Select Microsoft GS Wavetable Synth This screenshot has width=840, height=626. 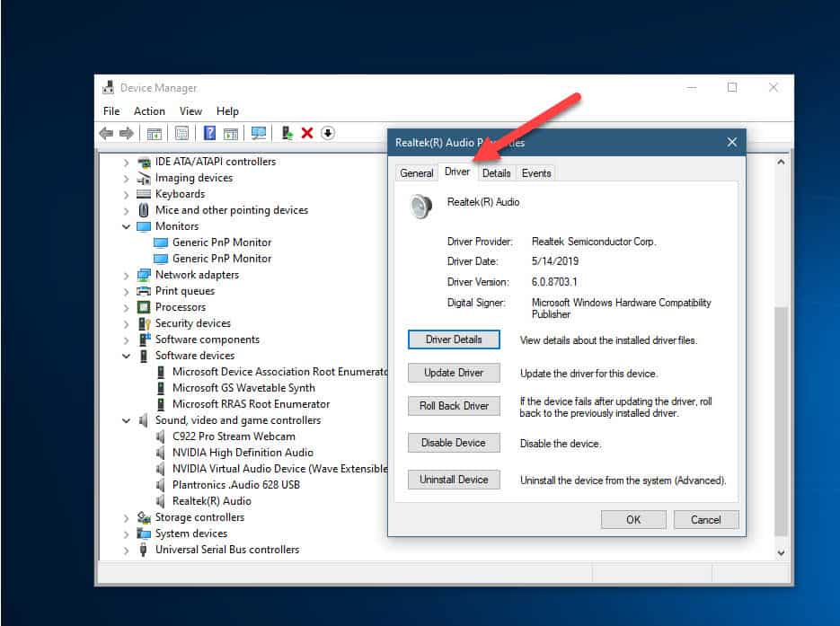(243, 388)
